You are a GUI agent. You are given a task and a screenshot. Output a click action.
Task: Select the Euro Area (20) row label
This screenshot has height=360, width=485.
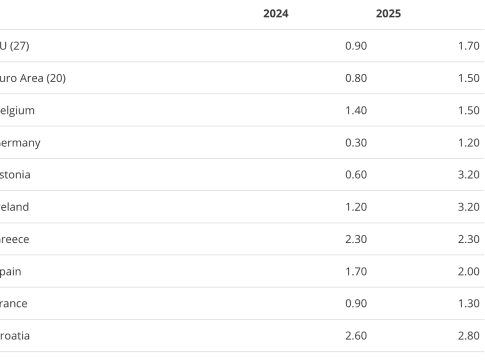pyautogui.click(x=33, y=78)
